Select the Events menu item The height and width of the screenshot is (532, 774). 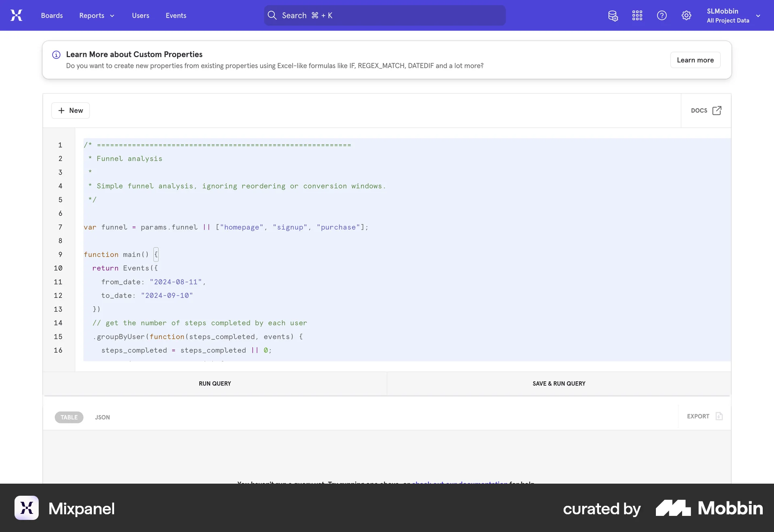pos(176,15)
